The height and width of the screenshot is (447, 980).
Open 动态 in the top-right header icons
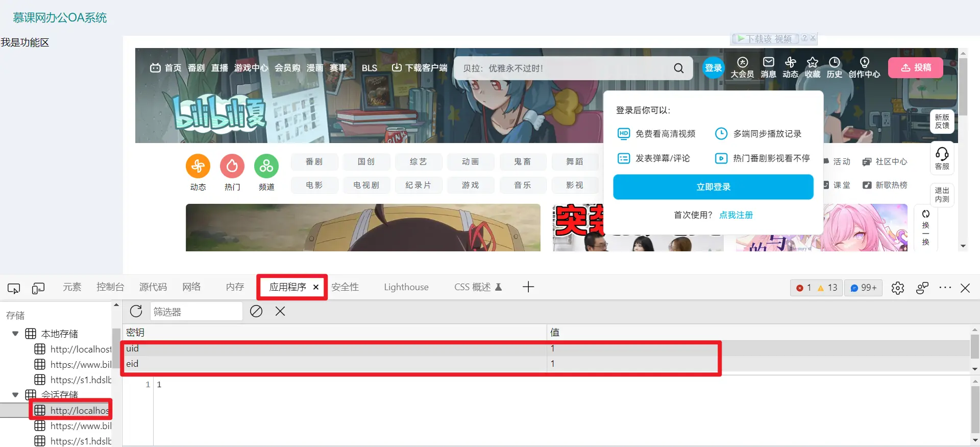tap(790, 67)
